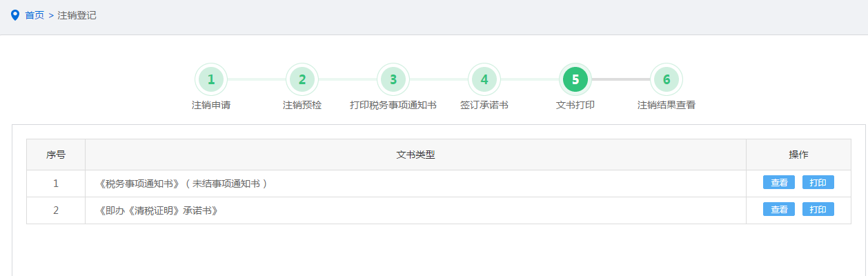The height and width of the screenshot is (276, 868).
Task: Click the 文书类型 column header
Action: (x=415, y=155)
